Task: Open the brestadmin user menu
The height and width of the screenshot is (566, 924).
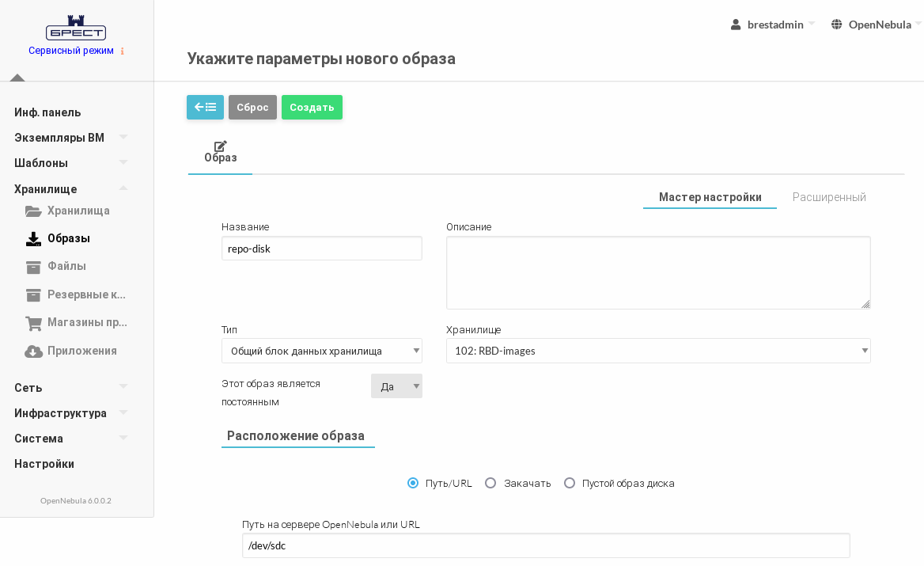Action: pos(773,25)
